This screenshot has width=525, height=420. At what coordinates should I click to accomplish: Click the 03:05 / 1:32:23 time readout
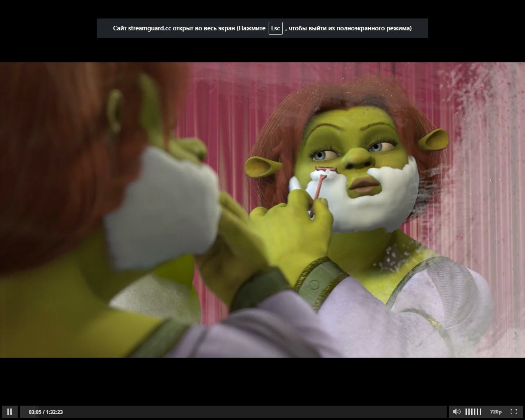tap(46, 412)
